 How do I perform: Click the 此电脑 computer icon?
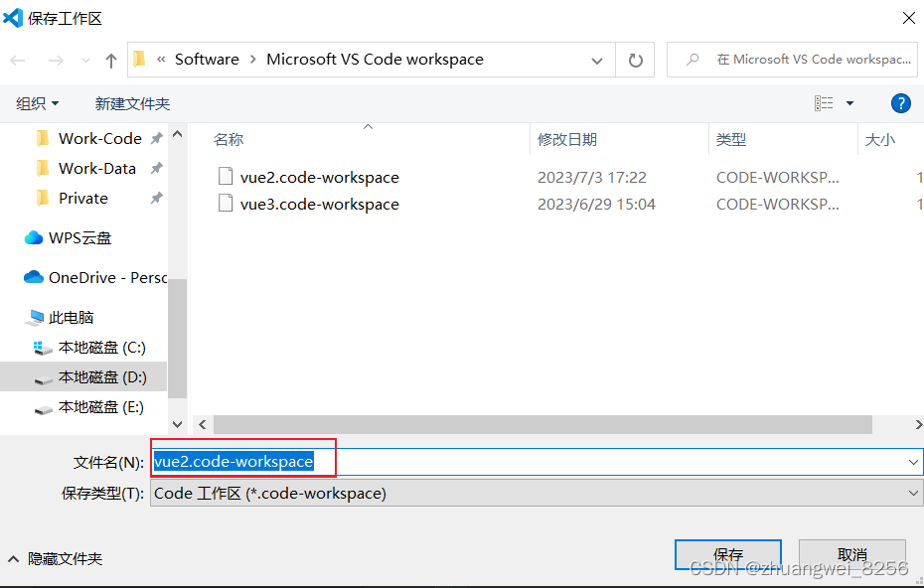click(x=35, y=318)
